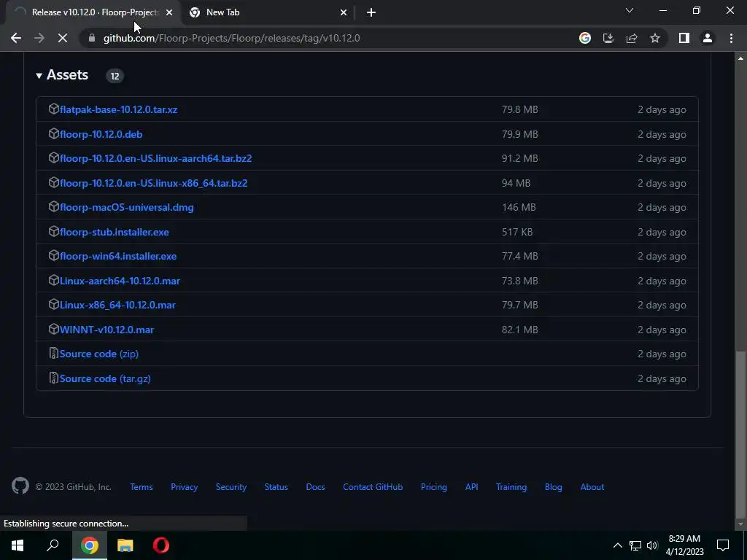The height and width of the screenshot is (560, 747).
Task: Download flatpak-base-10.12.0.tar.xz
Action: click(119, 109)
